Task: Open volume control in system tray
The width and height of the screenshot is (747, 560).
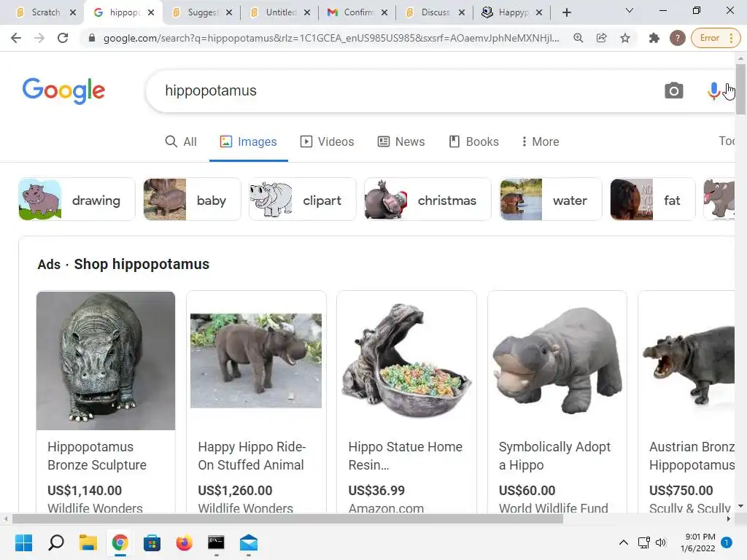Action: 661,542
